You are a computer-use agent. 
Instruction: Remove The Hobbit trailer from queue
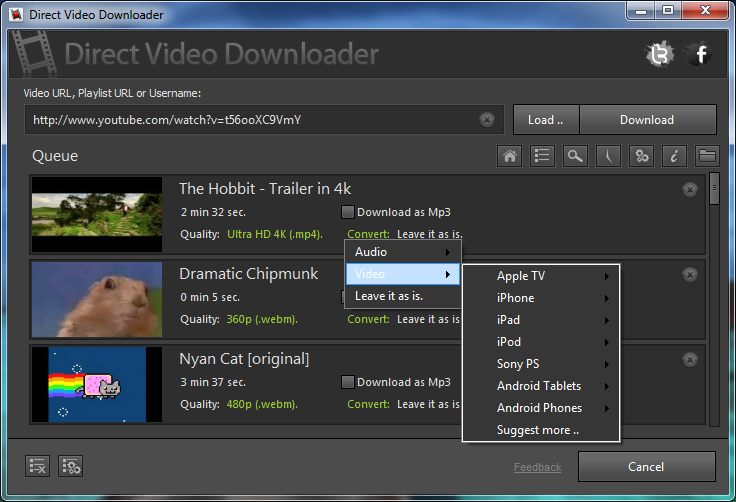click(x=690, y=190)
